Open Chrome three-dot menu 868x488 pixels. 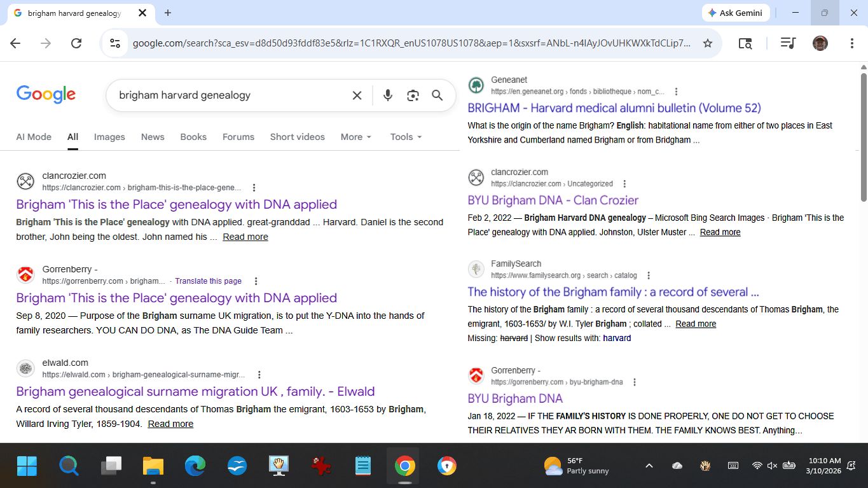coord(851,43)
